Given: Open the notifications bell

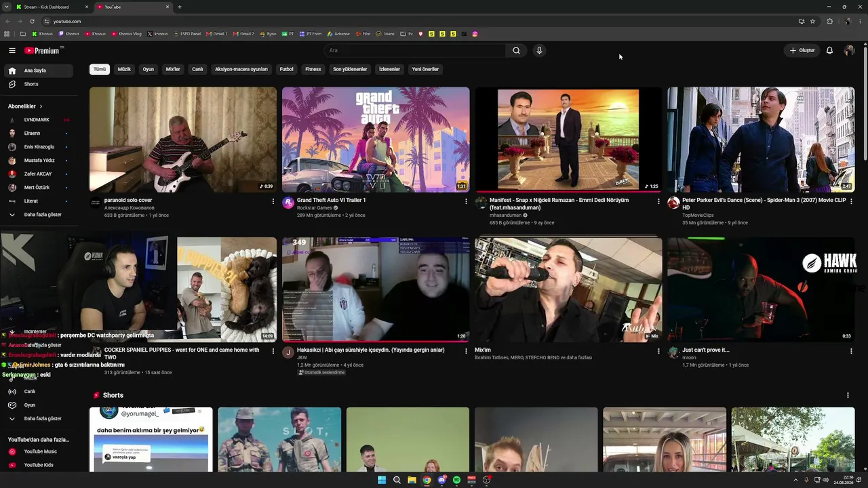Looking at the screenshot, I should tap(829, 50).
